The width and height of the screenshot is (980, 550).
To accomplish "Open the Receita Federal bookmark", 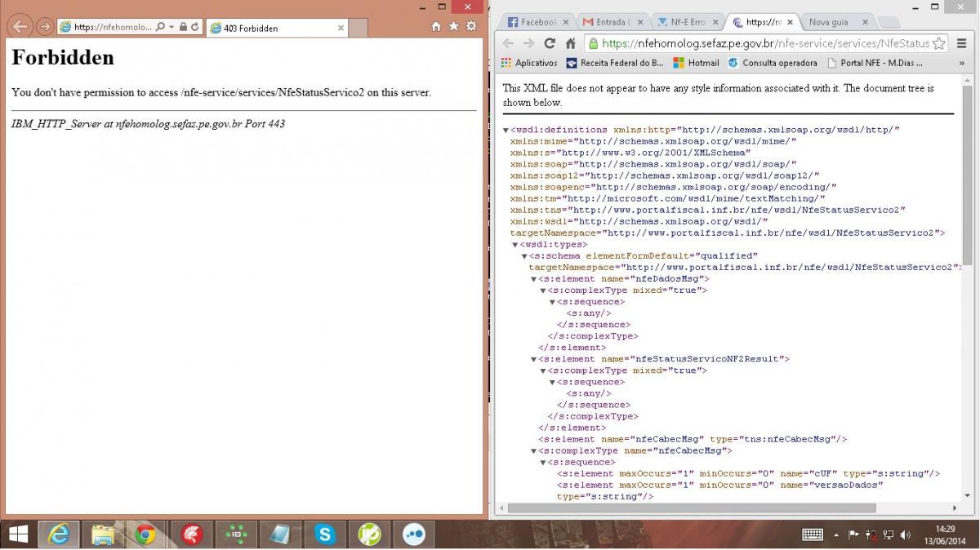I will [x=614, y=63].
